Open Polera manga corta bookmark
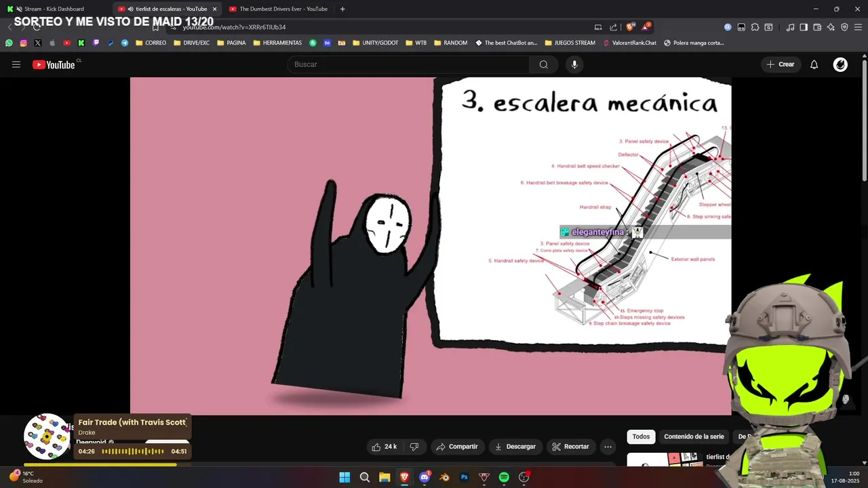The width and height of the screenshot is (868, 488). [694, 43]
